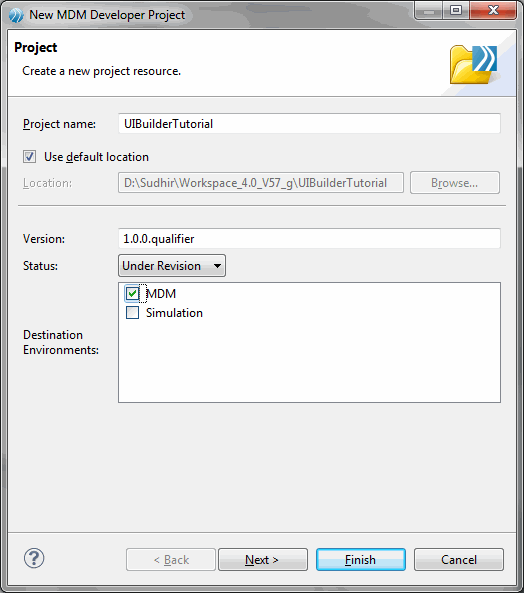Minimize the dialog window
524x593 pixels.
tap(429, 10)
